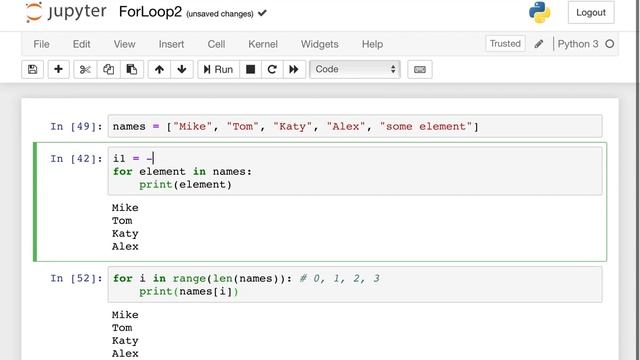The width and height of the screenshot is (640, 360).
Task: Click the Python 3 kernel name
Action: 578,44
